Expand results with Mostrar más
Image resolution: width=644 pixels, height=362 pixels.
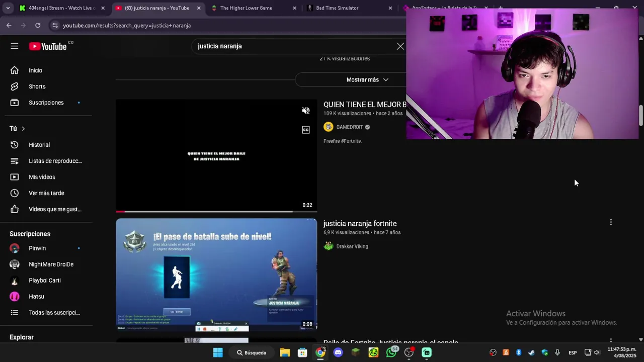tap(367, 79)
